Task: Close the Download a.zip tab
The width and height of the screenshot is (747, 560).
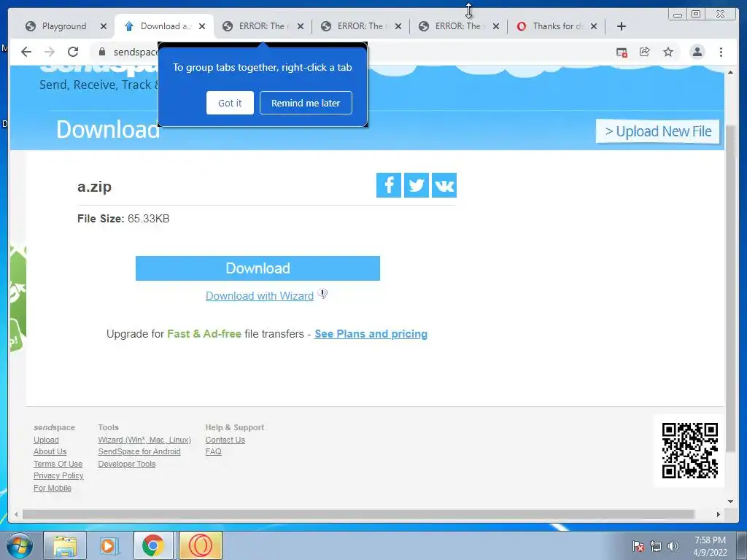Action: click(x=202, y=26)
